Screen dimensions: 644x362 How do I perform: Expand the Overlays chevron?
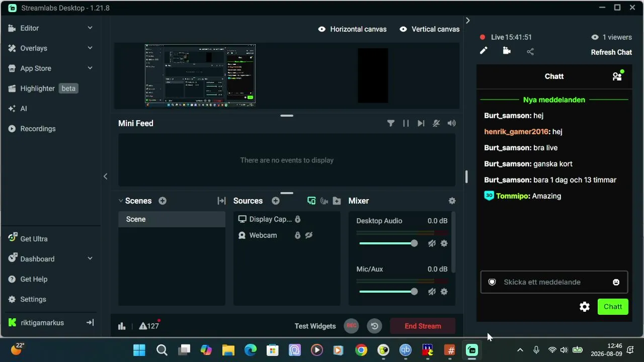tap(90, 48)
